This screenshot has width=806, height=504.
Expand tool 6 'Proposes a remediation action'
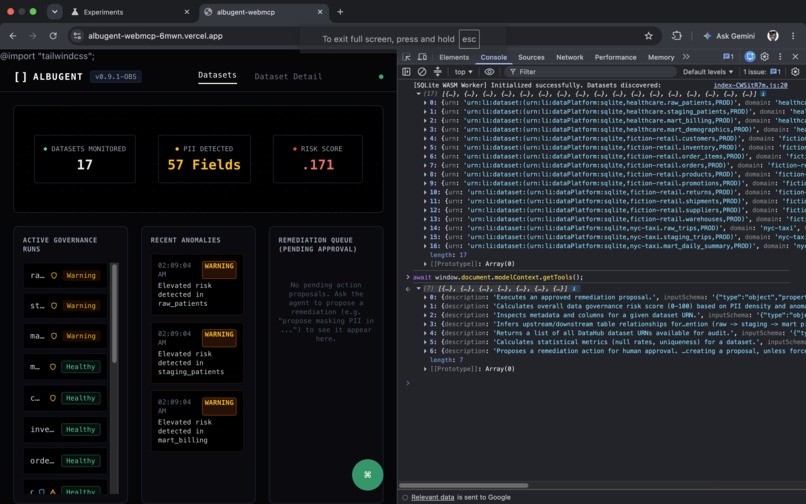[425, 351]
